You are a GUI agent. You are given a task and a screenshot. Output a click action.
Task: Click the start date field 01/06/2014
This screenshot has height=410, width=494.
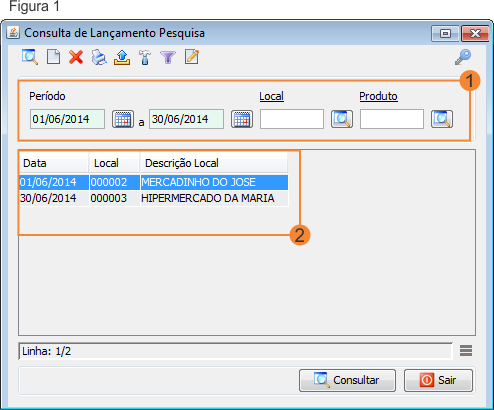pos(67,119)
